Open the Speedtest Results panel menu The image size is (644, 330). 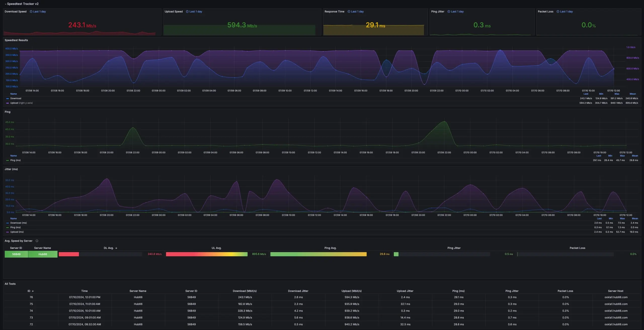click(x=16, y=40)
